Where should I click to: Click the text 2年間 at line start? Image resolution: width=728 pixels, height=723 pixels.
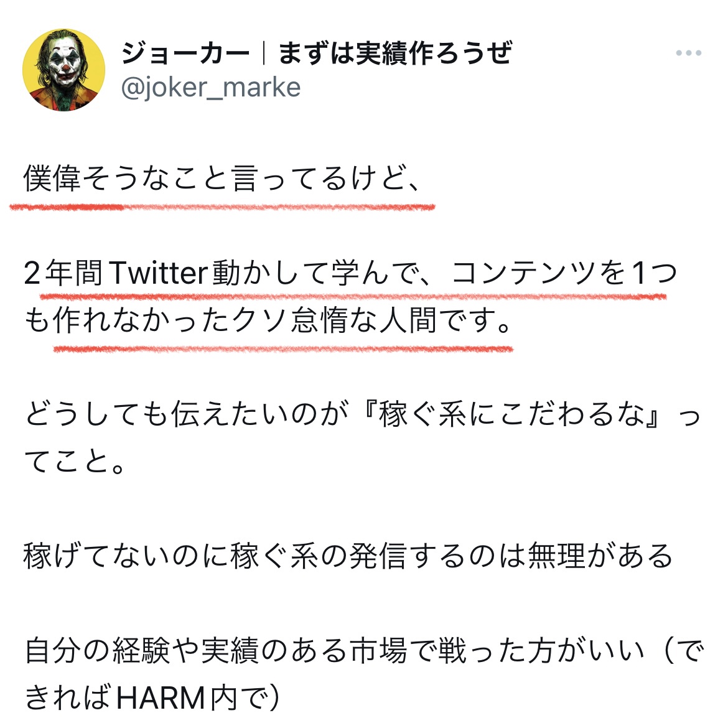click(x=63, y=273)
